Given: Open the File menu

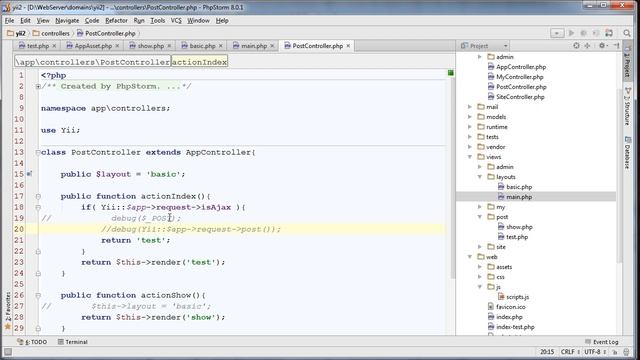Looking at the screenshot, I should 9,20.
